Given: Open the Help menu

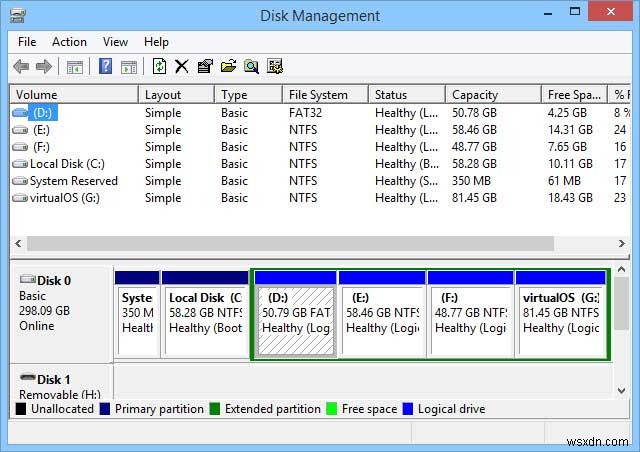Looking at the screenshot, I should (156, 42).
